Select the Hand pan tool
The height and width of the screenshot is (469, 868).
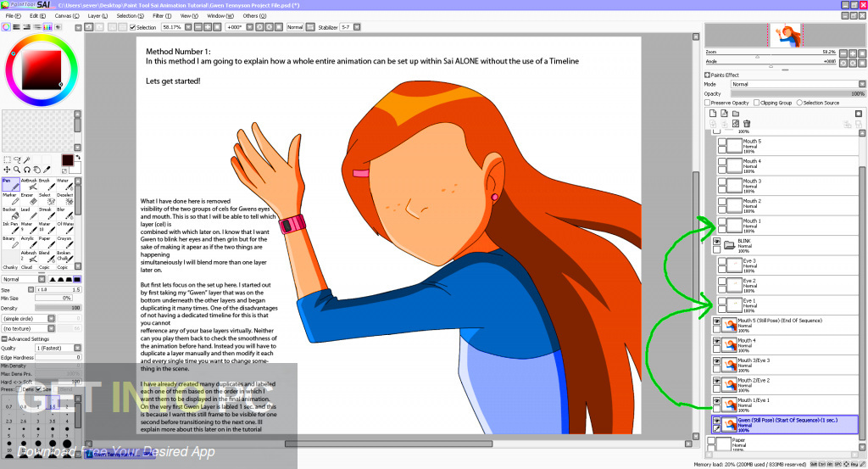(36, 170)
